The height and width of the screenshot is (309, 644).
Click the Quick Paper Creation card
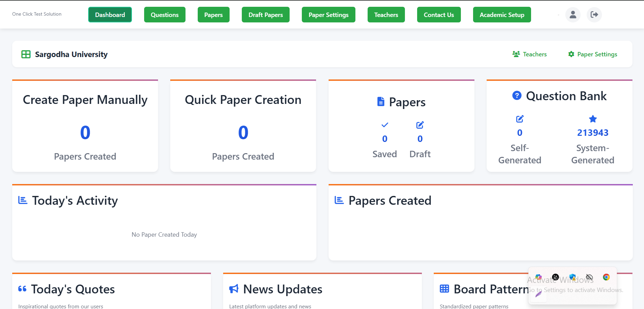click(x=243, y=126)
